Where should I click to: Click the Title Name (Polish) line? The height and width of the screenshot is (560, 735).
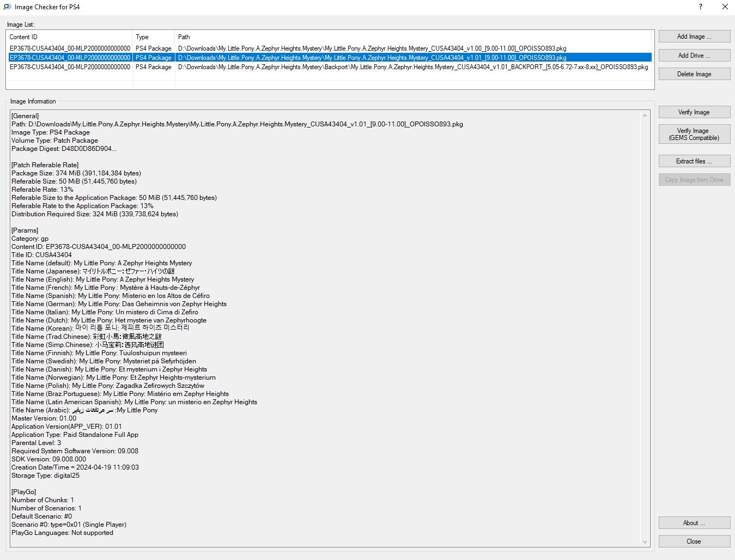[x=108, y=386]
